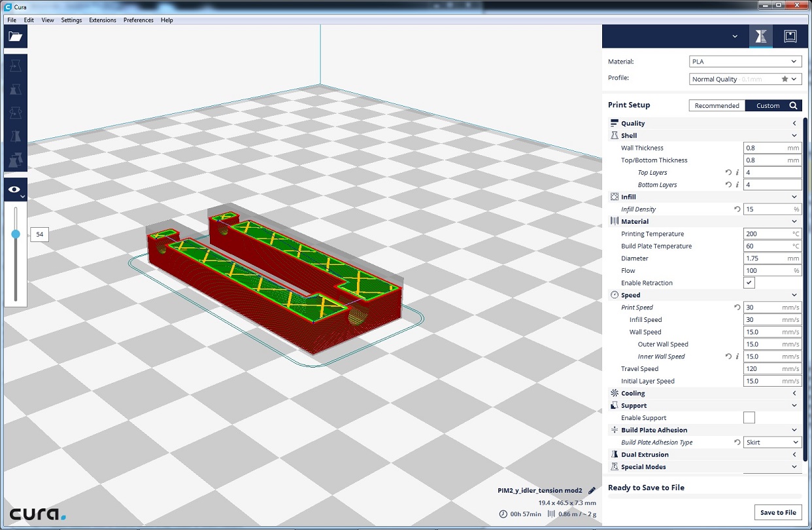Click the Build Plate Temperature field

pyautogui.click(x=772, y=246)
